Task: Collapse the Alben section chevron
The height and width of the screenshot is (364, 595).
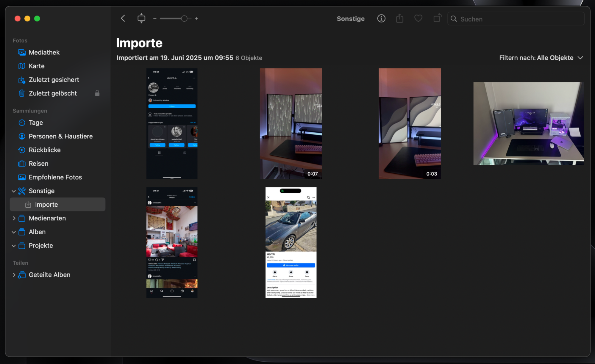Action: (x=14, y=232)
